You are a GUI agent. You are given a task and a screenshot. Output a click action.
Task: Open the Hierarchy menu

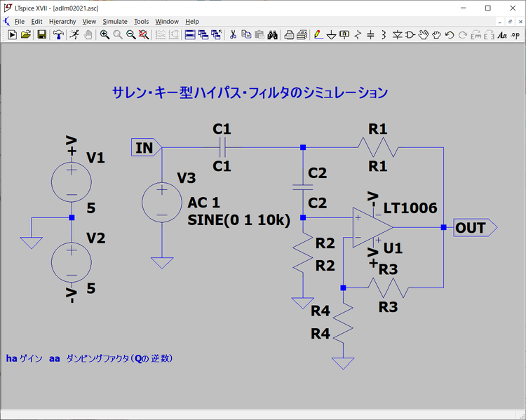tap(62, 22)
